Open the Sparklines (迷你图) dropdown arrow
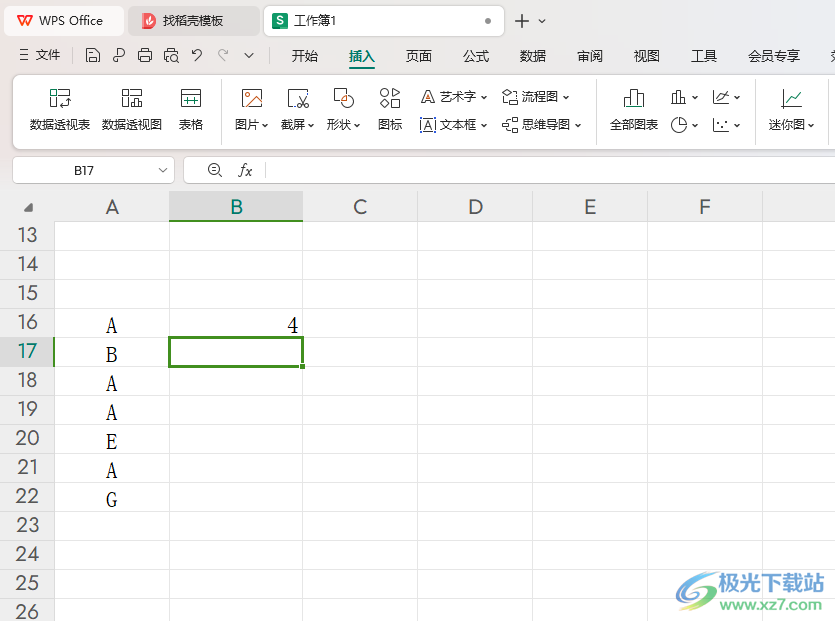835x621 pixels. pos(811,126)
